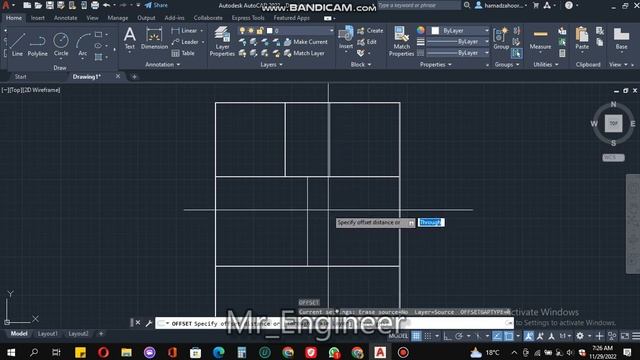Click the white layer color swatch
This screenshot has height=360, width=640.
coord(269,31)
